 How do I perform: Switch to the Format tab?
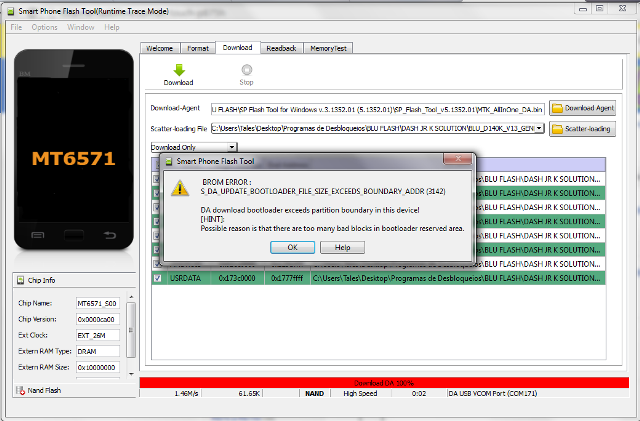[x=198, y=48]
